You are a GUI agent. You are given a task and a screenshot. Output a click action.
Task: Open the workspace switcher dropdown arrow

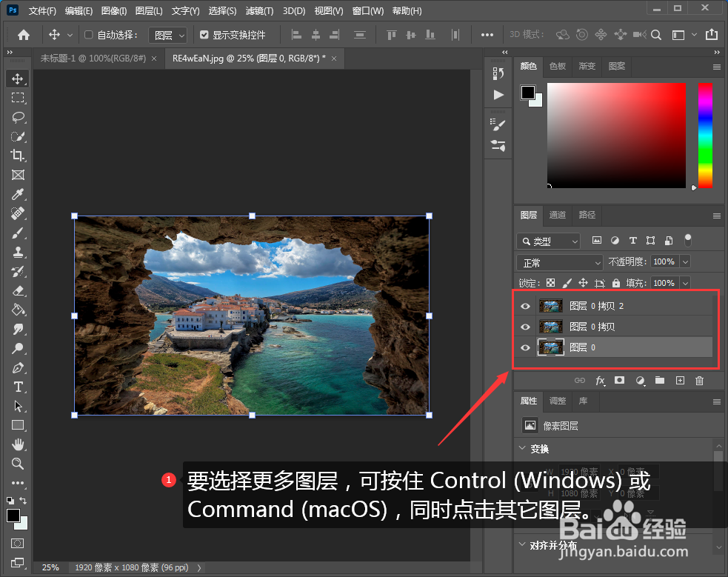[x=694, y=35]
